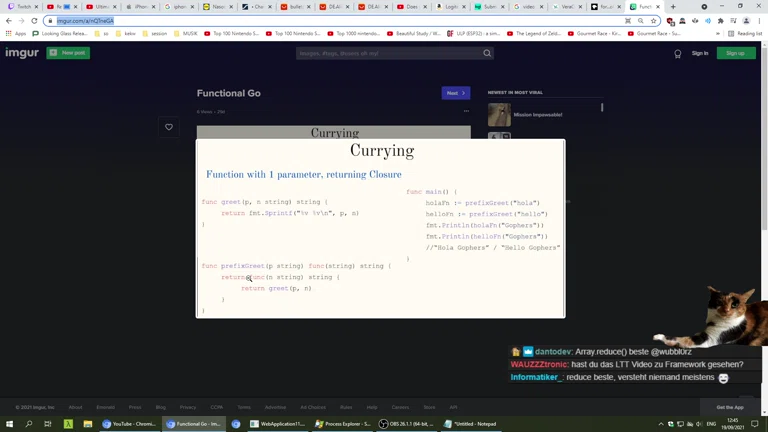Open the Mission Impawsable thumbnail

tap(499, 115)
